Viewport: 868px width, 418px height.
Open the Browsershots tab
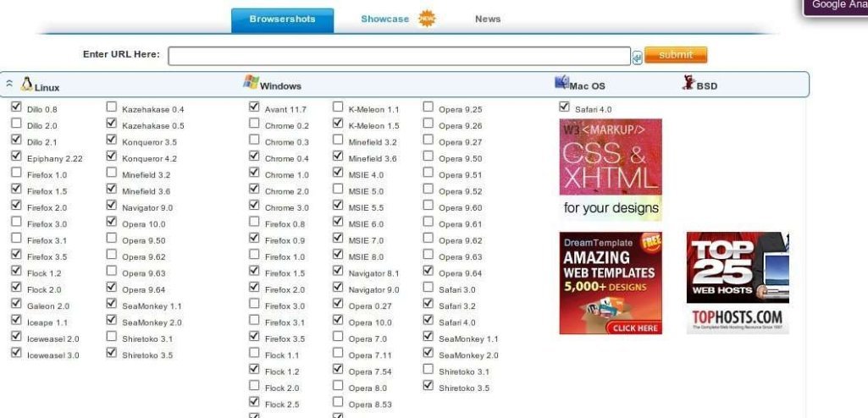pyautogui.click(x=282, y=20)
